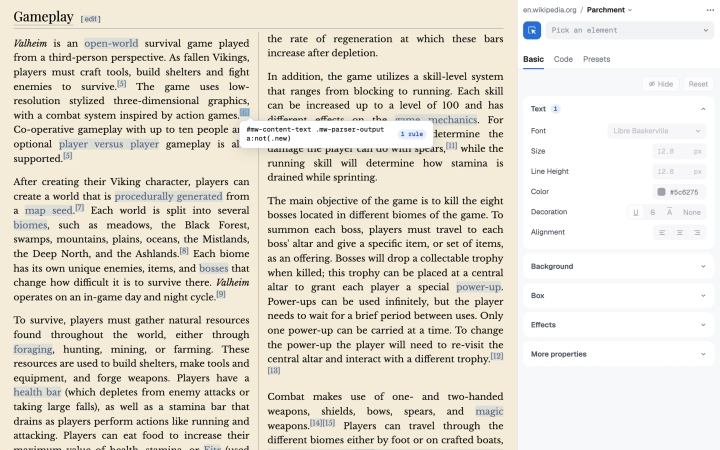
Task: Activate the element picker cursor icon
Action: (x=532, y=30)
